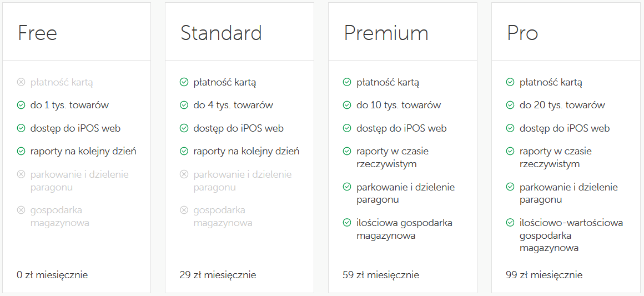Click Free raporty na kolejny dzień text
Image resolution: width=644 pixels, height=296 pixels.
83,152
